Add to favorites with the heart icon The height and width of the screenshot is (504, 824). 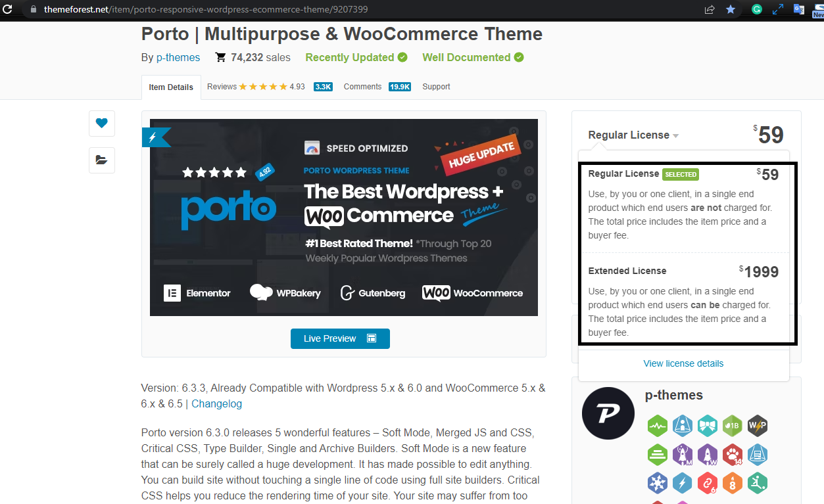point(101,123)
